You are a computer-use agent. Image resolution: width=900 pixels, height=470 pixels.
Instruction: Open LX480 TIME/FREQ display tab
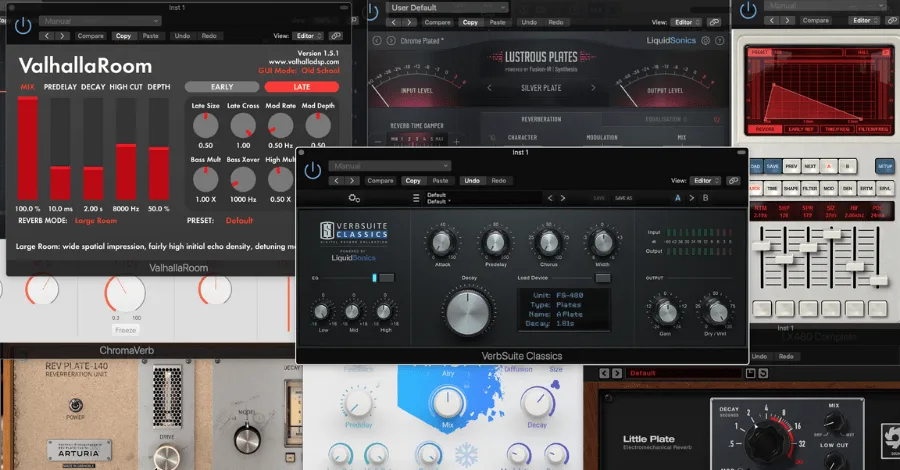point(837,130)
